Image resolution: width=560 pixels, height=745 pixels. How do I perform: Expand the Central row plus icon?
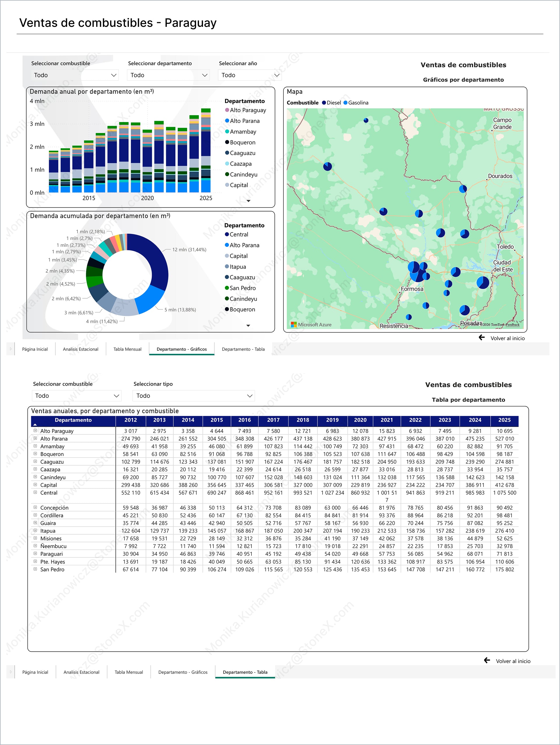pos(35,492)
